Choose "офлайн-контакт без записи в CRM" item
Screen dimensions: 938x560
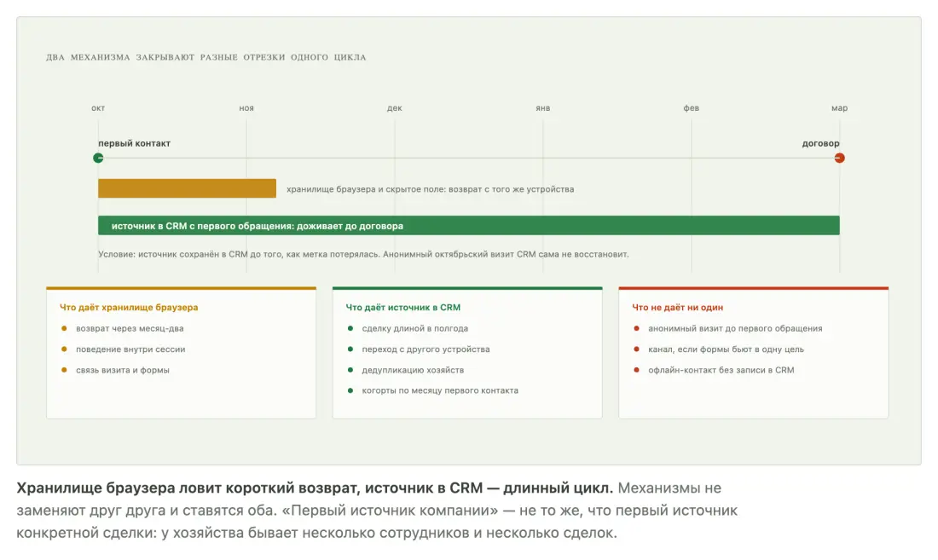tap(721, 370)
